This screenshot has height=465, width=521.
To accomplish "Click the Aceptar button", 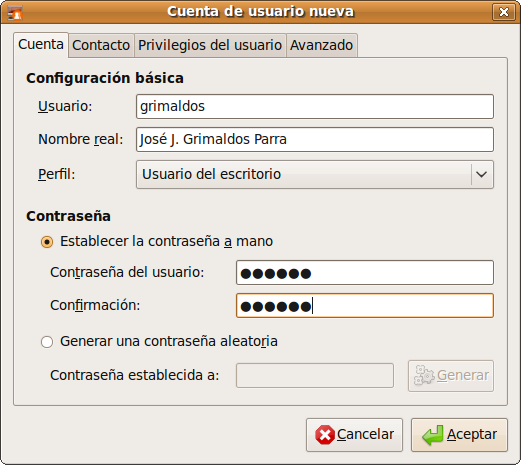I will [459, 435].
